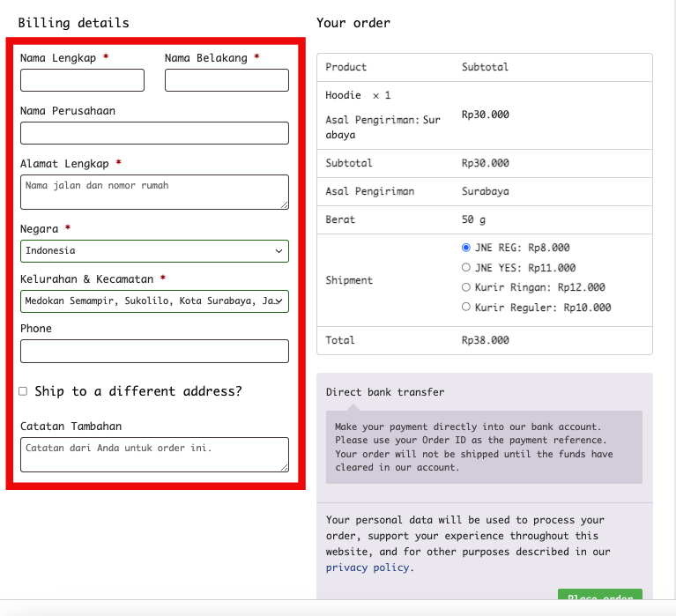Click the Place order button
Screen dimensions: 676x616
pyautogui.click(x=600, y=595)
